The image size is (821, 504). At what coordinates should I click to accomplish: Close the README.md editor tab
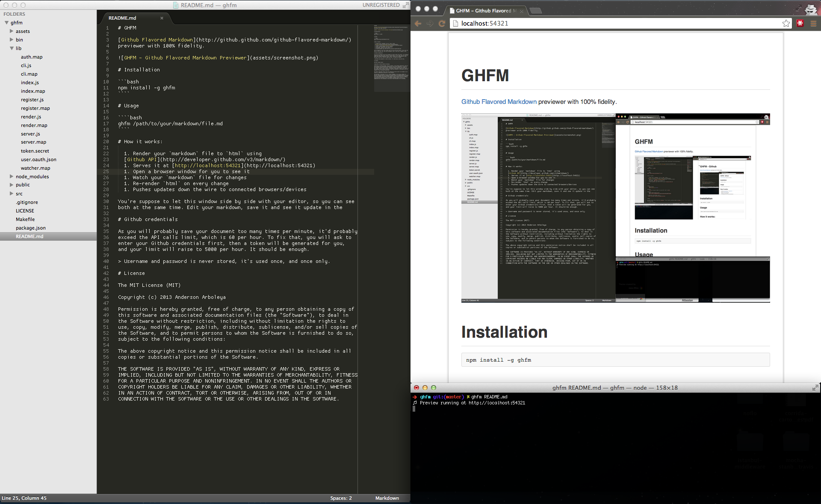(x=162, y=18)
